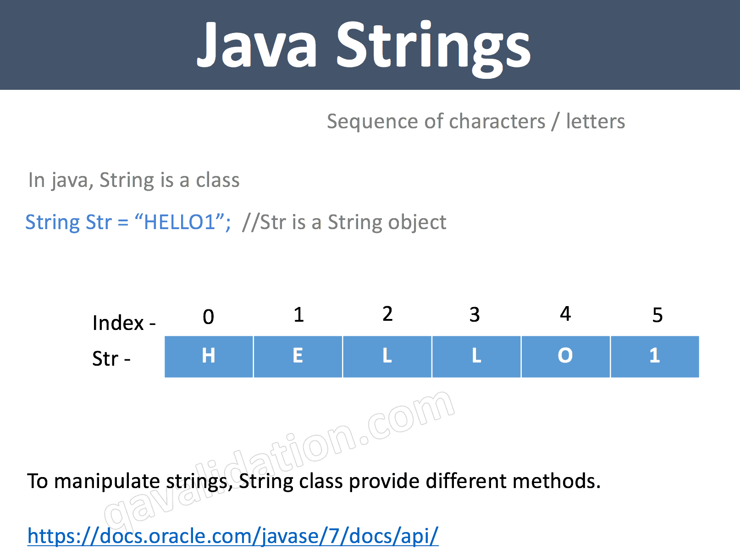This screenshot has height=560, width=740.
Task: Click the qavalidation.com watermark text
Action: 280,458
